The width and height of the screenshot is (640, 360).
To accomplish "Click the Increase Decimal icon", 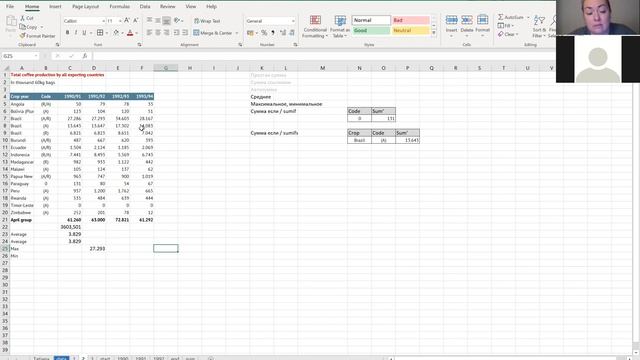I will (x=283, y=33).
